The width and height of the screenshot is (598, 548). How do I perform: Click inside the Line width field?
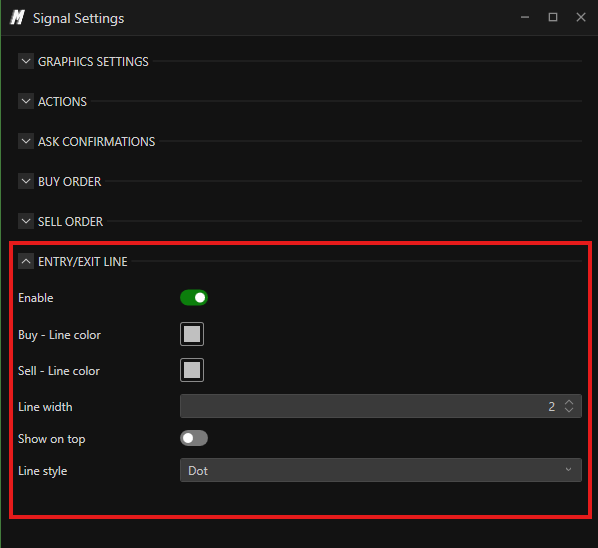coord(381,406)
